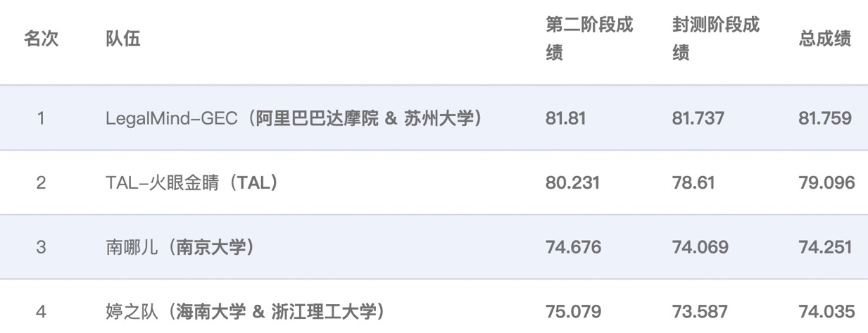Viewport: 868px width, 333px height.
Task: Click rank number 2
Action: 41,183
